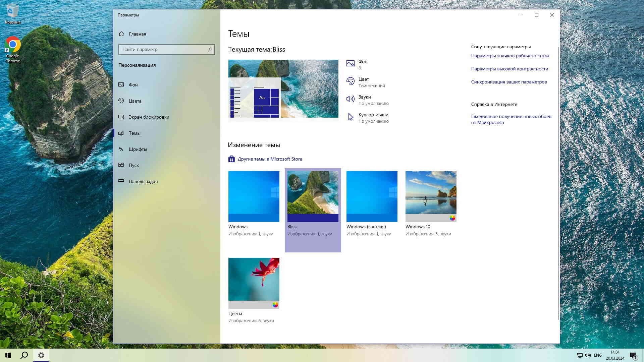Viewport: 644px width, 362px height.
Task: Apply the Windows 10 theme thumbnail
Action: [431, 196]
